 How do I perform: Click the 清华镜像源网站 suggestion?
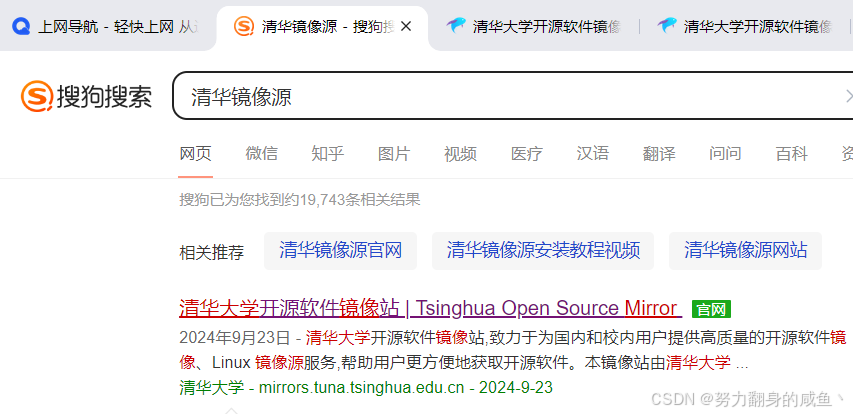[745, 251]
